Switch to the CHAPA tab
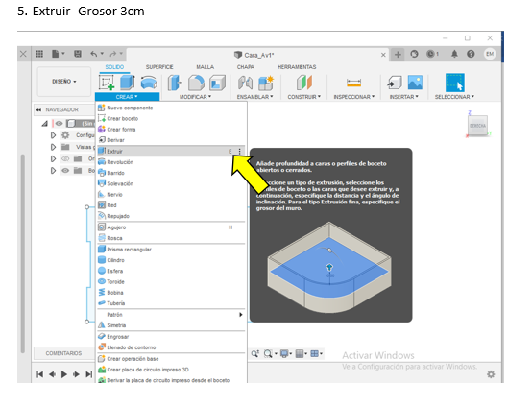 point(246,67)
